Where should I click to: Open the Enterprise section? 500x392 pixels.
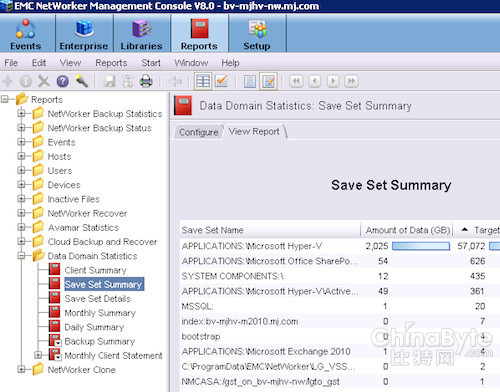[x=84, y=34]
